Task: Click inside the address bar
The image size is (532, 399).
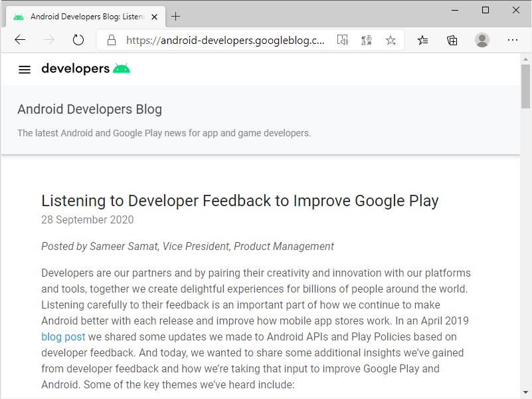Action: coord(219,40)
